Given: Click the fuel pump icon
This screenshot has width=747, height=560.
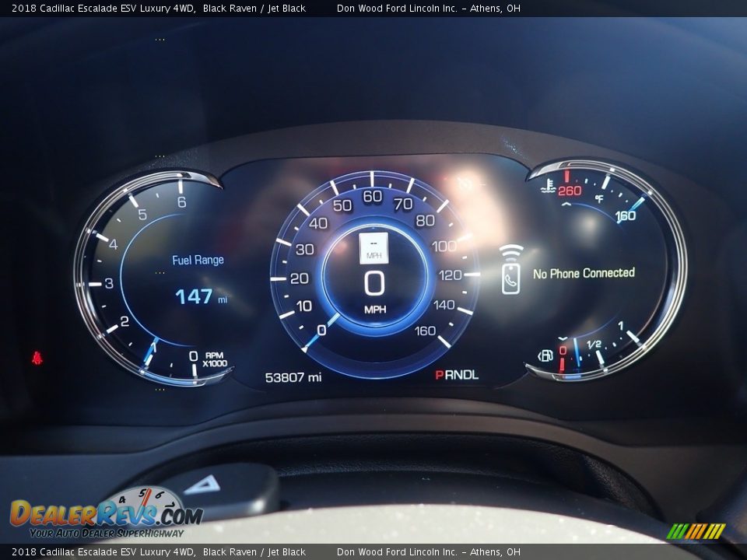Looking at the screenshot, I should pyautogui.click(x=545, y=355).
